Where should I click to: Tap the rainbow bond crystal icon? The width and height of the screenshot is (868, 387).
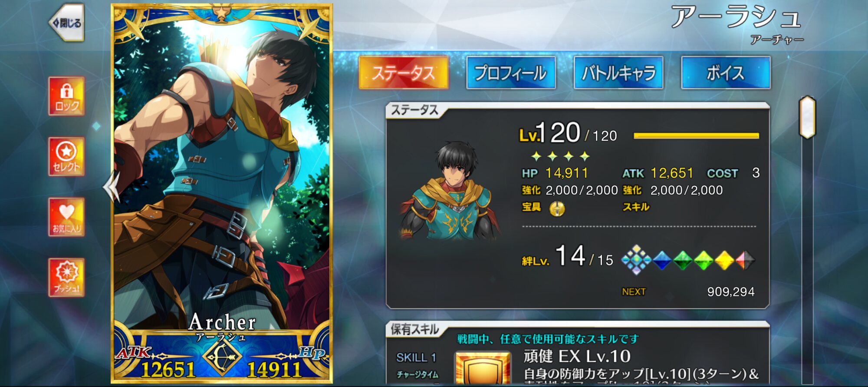(x=636, y=260)
